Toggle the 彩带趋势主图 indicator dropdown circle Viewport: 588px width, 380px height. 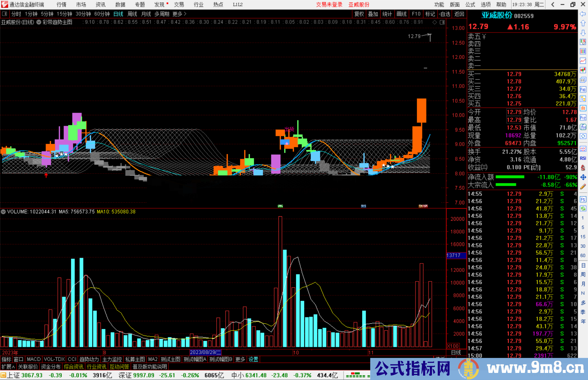[x=39, y=22]
